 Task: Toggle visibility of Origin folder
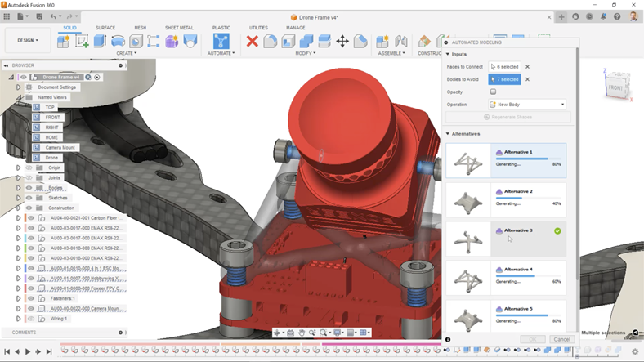click(29, 168)
